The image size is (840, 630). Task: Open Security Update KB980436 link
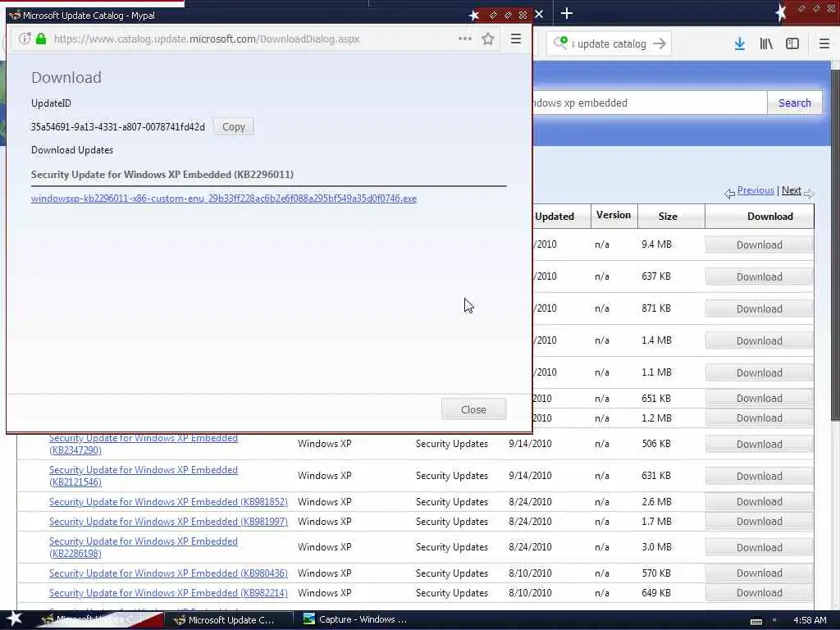coord(168,573)
